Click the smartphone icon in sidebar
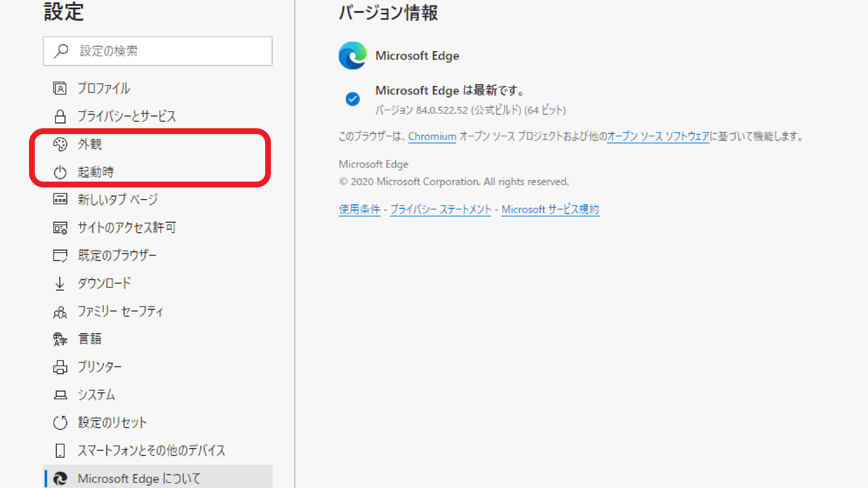 coord(60,450)
